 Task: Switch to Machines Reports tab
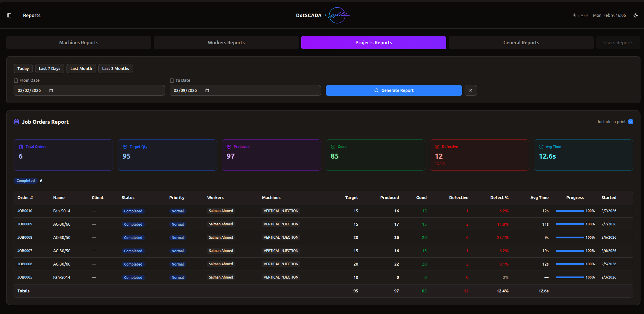click(x=79, y=43)
